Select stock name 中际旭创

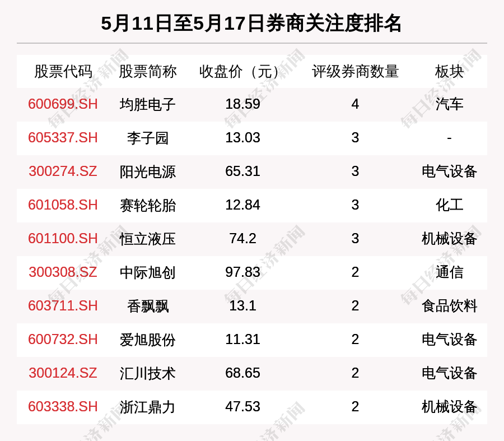pos(147,272)
